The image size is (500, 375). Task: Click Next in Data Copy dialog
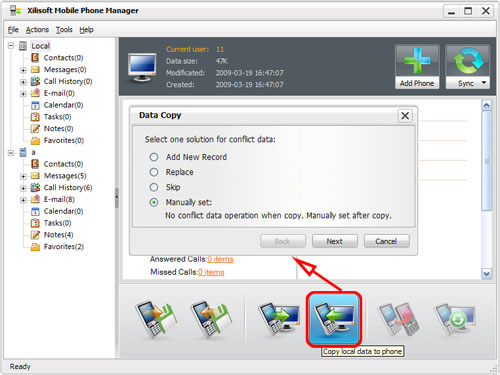(x=335, y=241)
